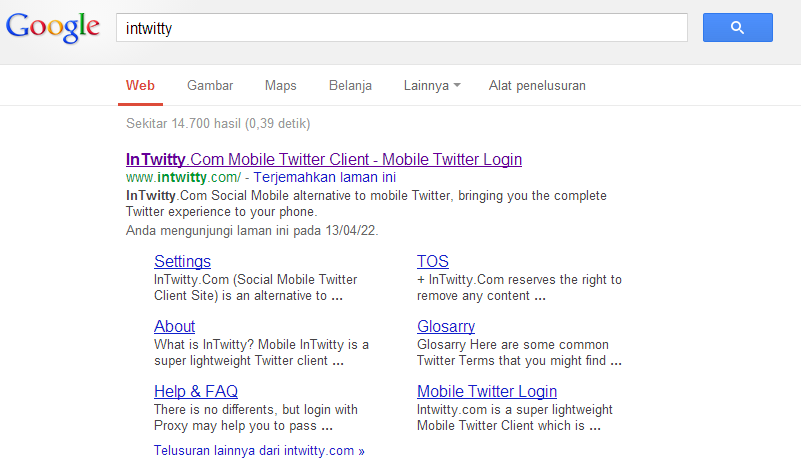Open the Mobile Twitter Login sitelink

point(487,391)
